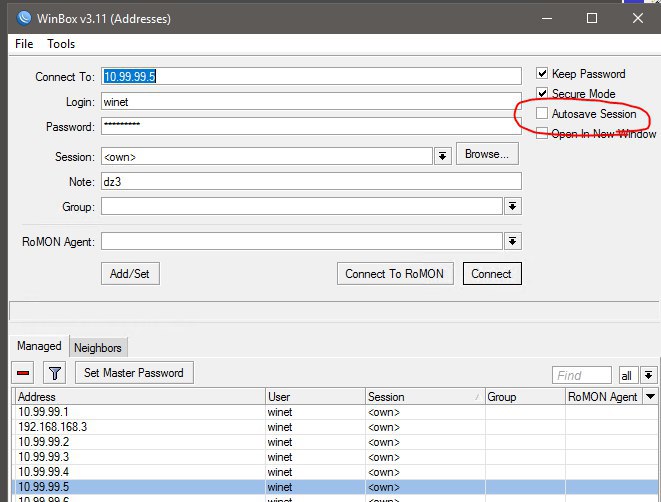Sort by the RoMON Agent column header
Image resolution: width=661 pixels, height=502 pixels.
point(604,397)
